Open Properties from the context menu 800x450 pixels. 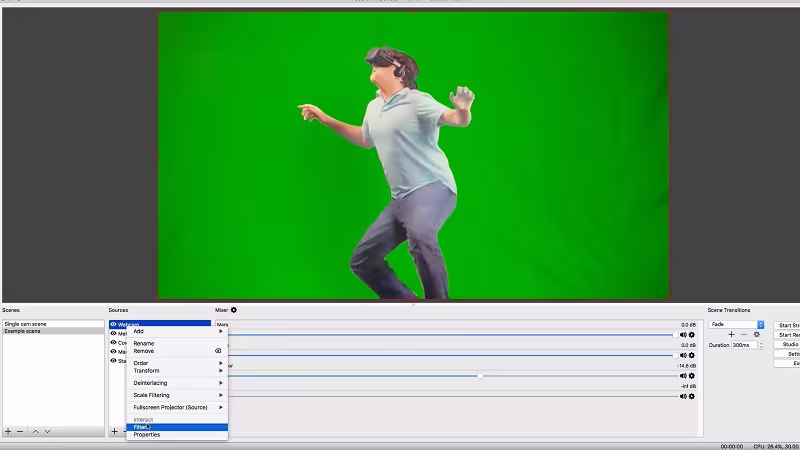coord(177,435)
